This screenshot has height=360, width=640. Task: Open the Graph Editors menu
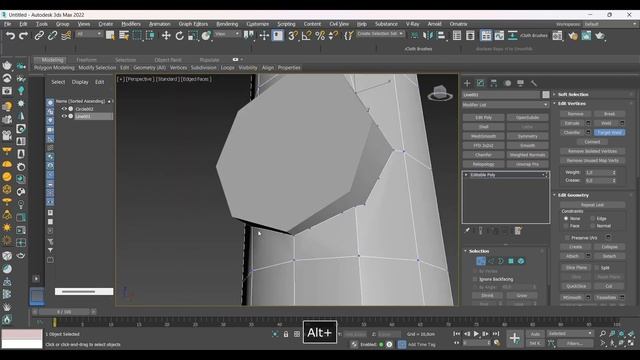coord(193,24)
